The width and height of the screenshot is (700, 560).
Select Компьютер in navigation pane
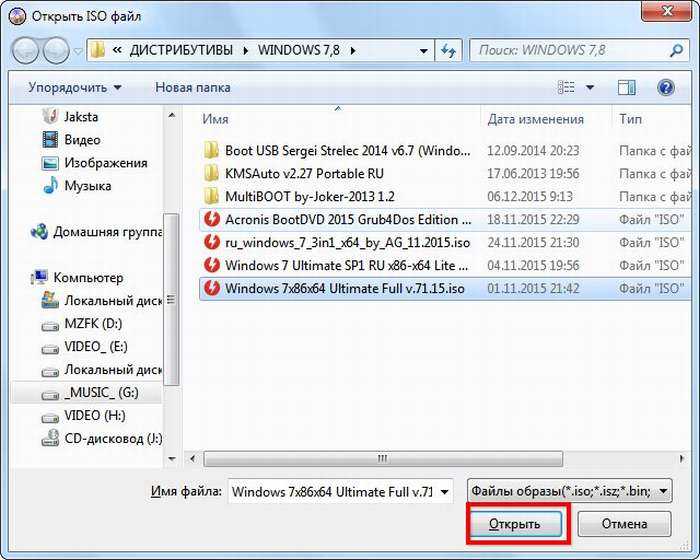click(77, 277)
